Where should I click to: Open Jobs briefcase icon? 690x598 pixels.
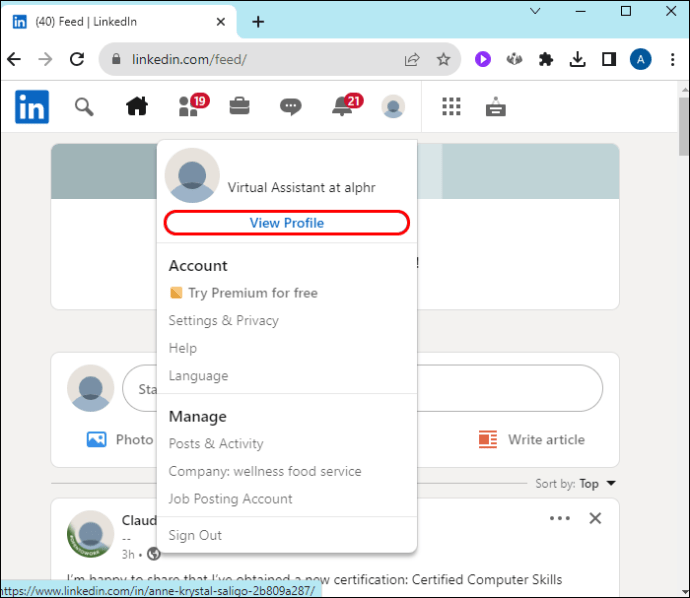(x=239, y=106)
